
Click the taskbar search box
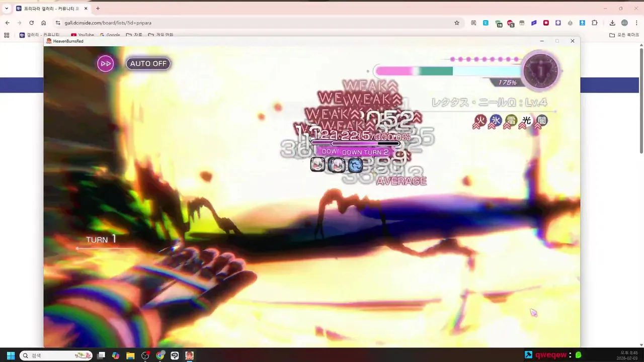click(56, 355)
